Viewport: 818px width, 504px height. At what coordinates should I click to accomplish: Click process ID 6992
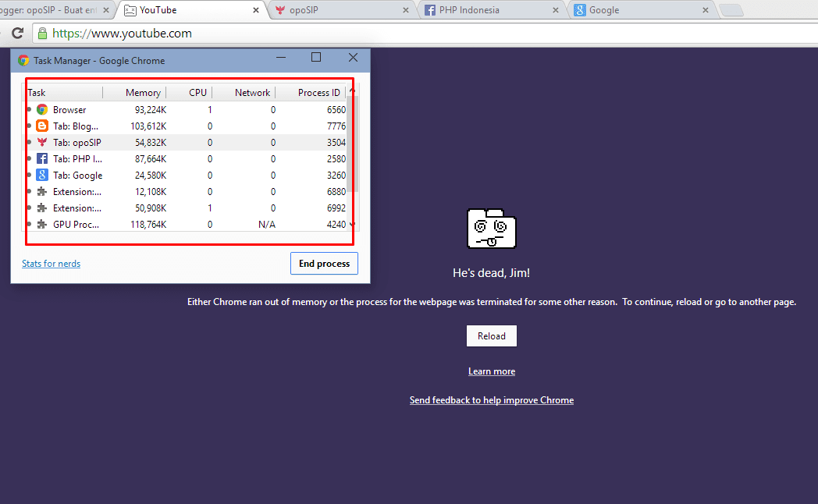point(336,208)
